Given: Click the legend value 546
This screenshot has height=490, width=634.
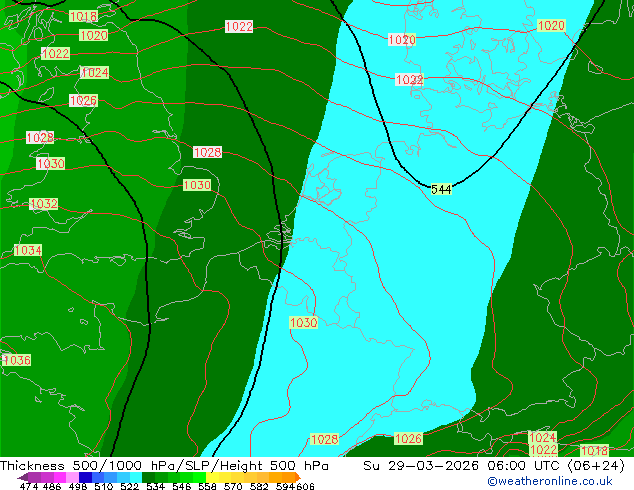Looking at the screenshot, I should pyautogui.click(x=182, y=486).
